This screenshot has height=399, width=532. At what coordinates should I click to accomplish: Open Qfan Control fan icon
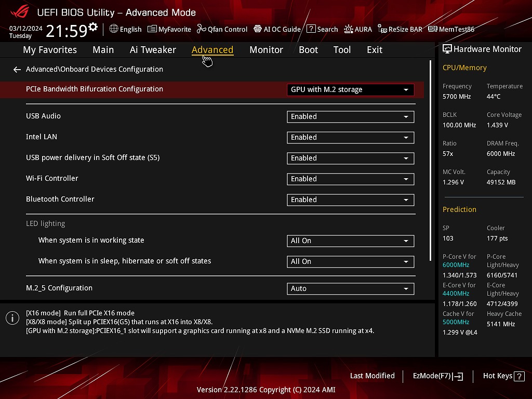point(202,29)
